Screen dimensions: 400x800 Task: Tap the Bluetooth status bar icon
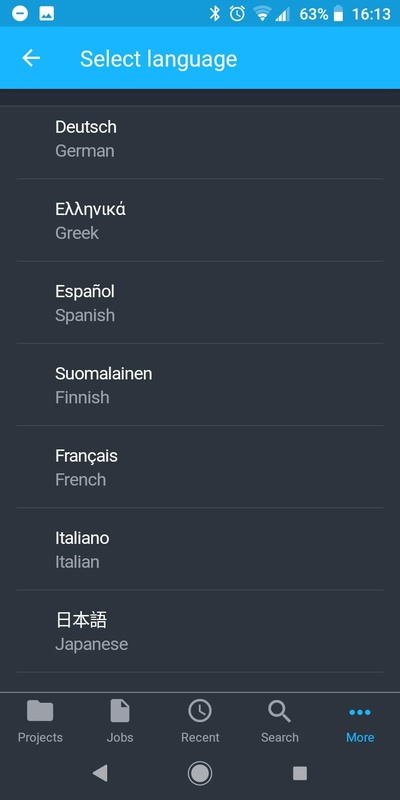point(215,14)
